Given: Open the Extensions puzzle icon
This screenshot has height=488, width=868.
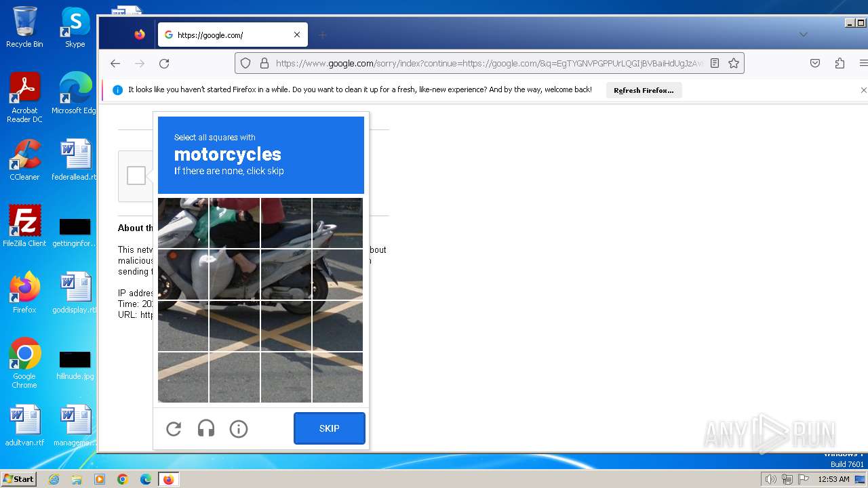Looking at the screenshot, I should [840, 63].
